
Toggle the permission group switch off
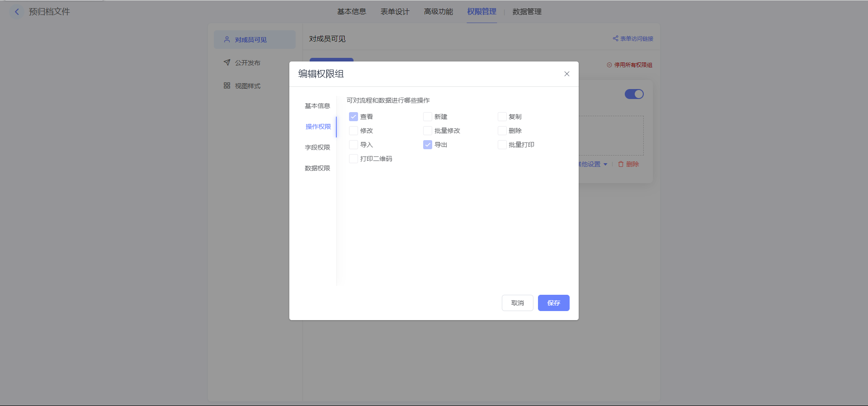tap(634, 94)
